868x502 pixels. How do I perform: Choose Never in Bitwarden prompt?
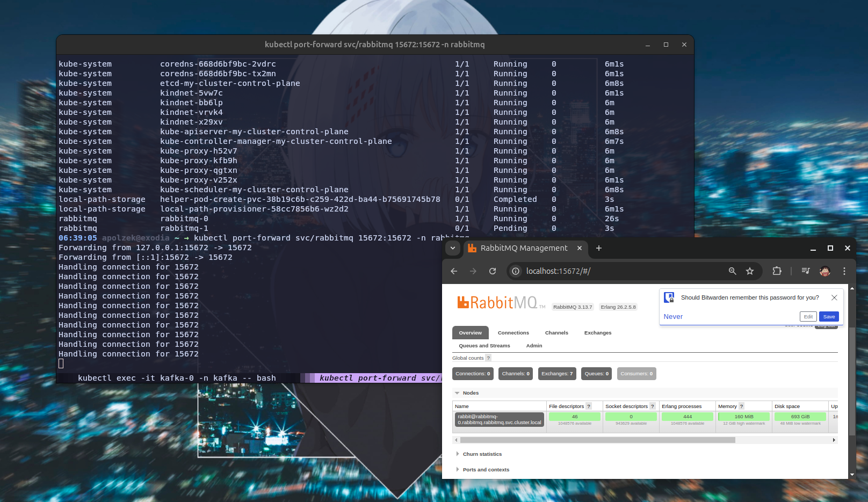click(673, 317)
